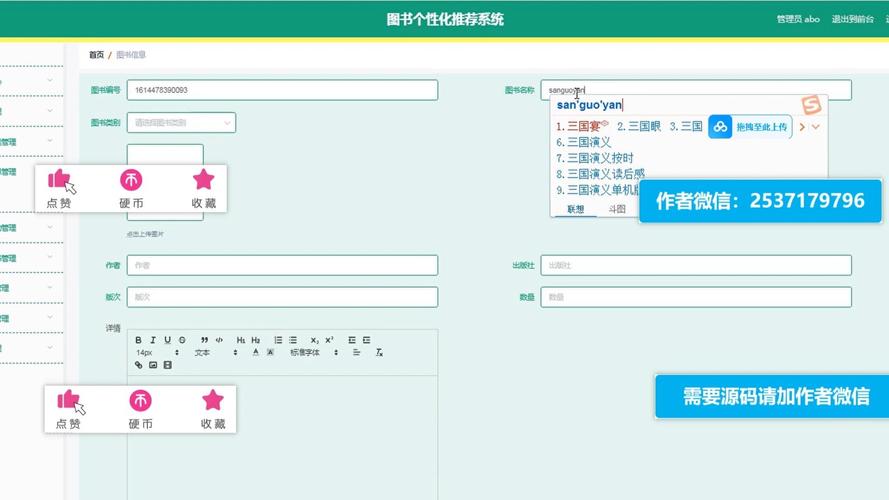
Task: Click the Sogou input method logo
Action: (811, 105)
